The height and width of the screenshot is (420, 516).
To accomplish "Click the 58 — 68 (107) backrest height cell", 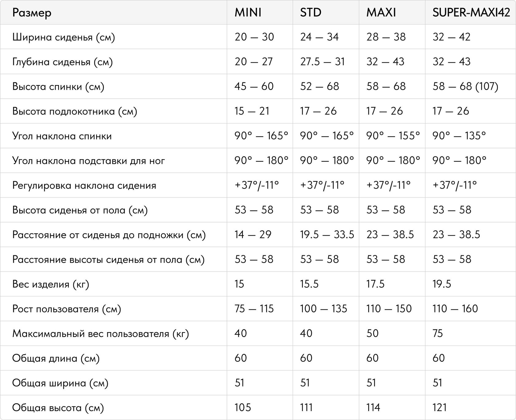I will coord(465,86).
